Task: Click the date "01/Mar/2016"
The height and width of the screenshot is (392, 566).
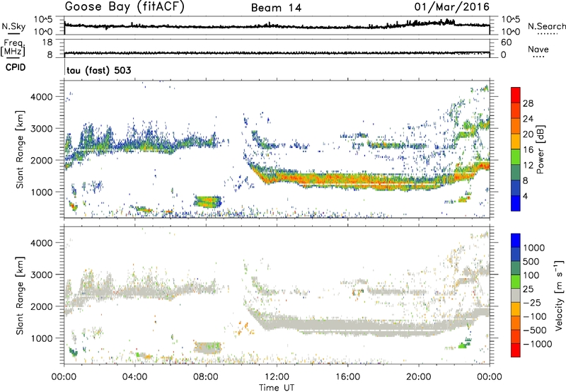Action: [452, 7]
